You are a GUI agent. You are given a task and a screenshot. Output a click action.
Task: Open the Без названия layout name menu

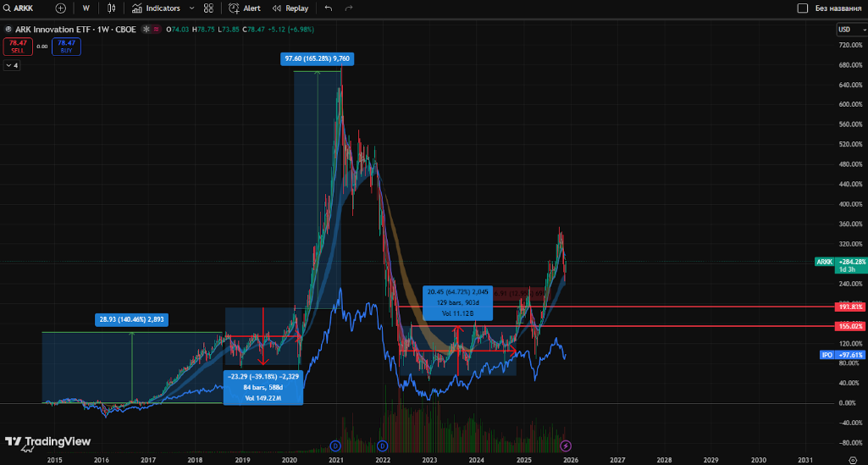[x=838, y=8]
